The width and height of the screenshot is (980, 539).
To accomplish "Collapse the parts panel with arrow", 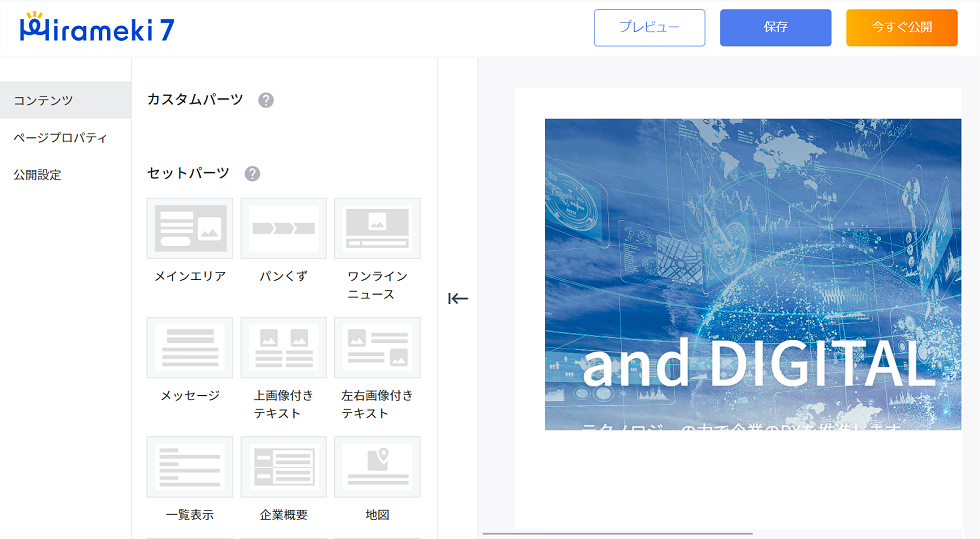I will pyautogui.click(x=458, y=298).
